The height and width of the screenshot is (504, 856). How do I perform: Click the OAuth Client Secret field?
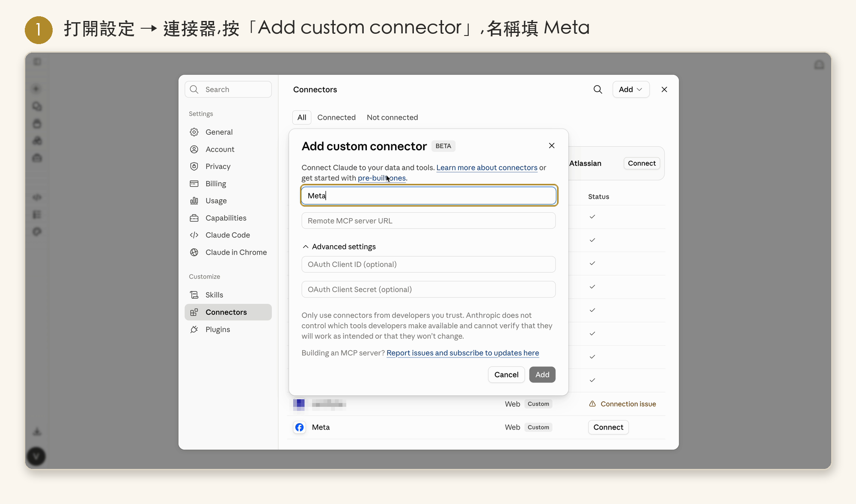pos(428,289)
